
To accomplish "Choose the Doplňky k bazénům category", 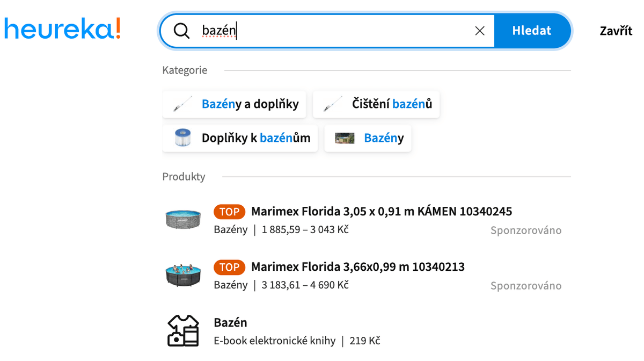I will click(240, 138).
